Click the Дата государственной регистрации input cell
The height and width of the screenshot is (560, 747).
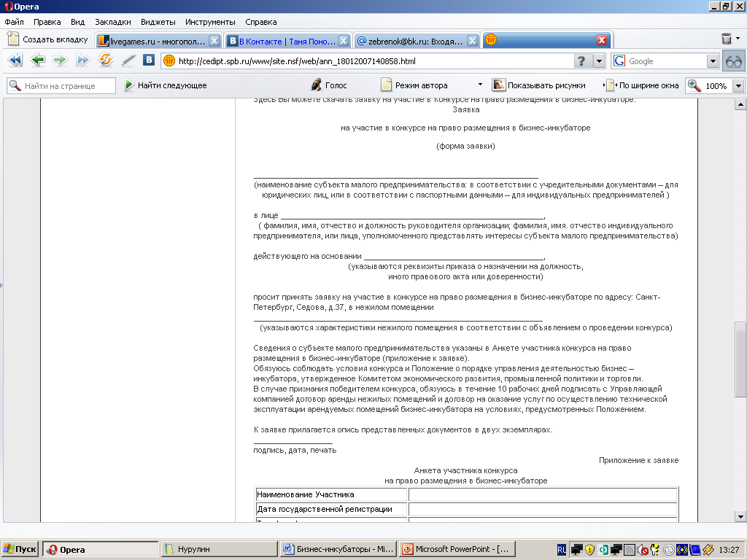[543, 509]
